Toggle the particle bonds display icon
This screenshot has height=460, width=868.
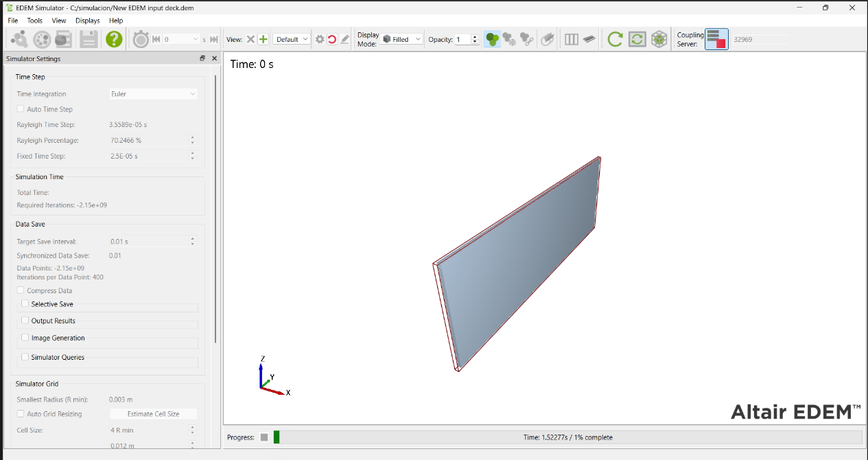pyautogui.click(x=526, y=39)
